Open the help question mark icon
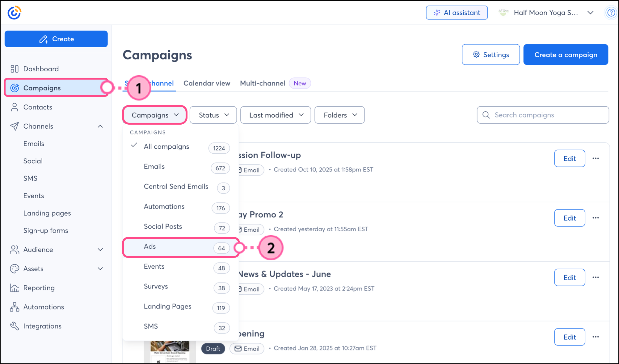Viewport: 619px width, 364px height. 611,13
